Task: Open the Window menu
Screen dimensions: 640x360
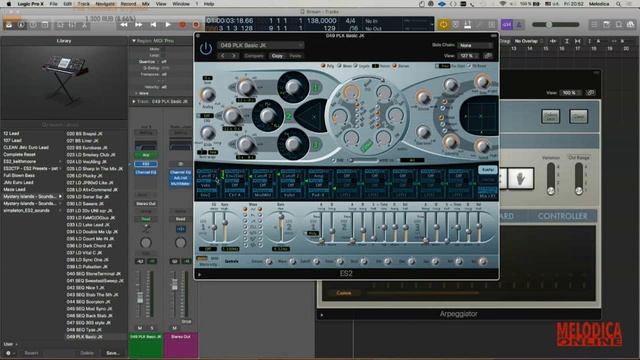Action: click(x=181, y=4)
